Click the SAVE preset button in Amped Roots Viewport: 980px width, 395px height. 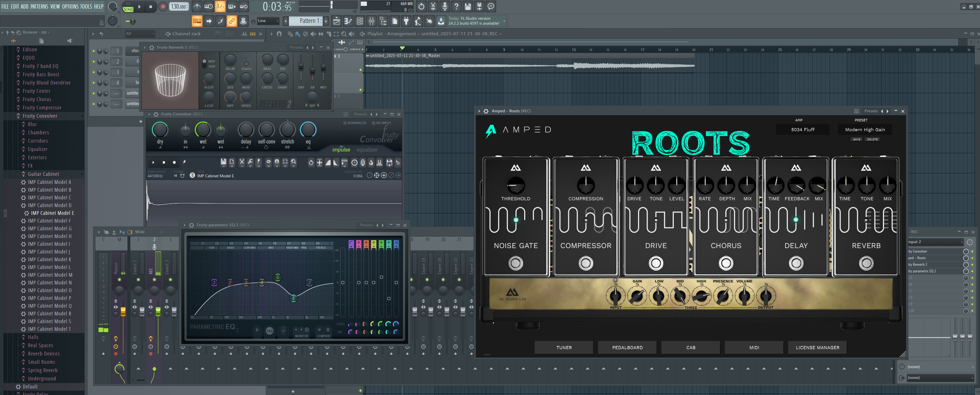pyautogui.click(x=857, y=139)
